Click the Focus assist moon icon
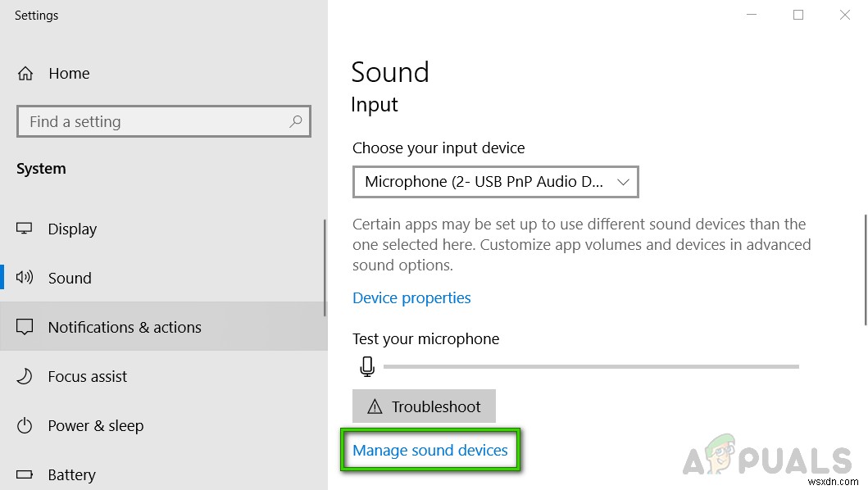Viewport: 868px width, 490px height. coord(24,376)
